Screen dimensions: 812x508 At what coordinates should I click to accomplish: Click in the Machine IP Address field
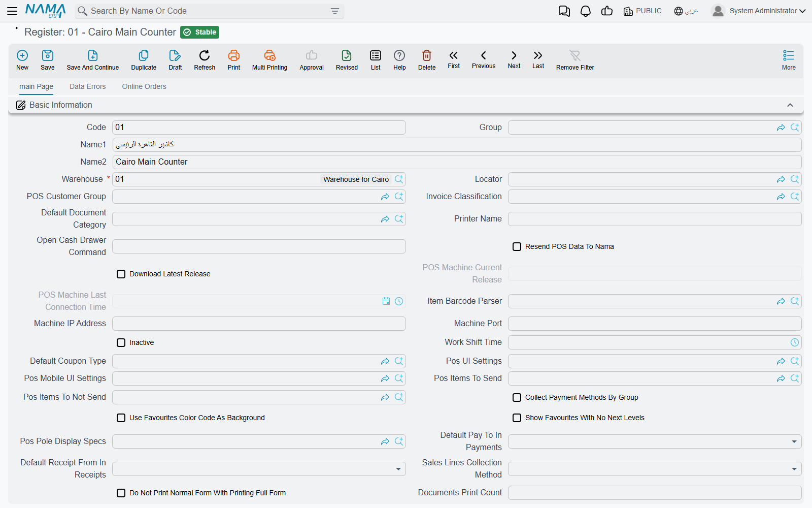259,324
